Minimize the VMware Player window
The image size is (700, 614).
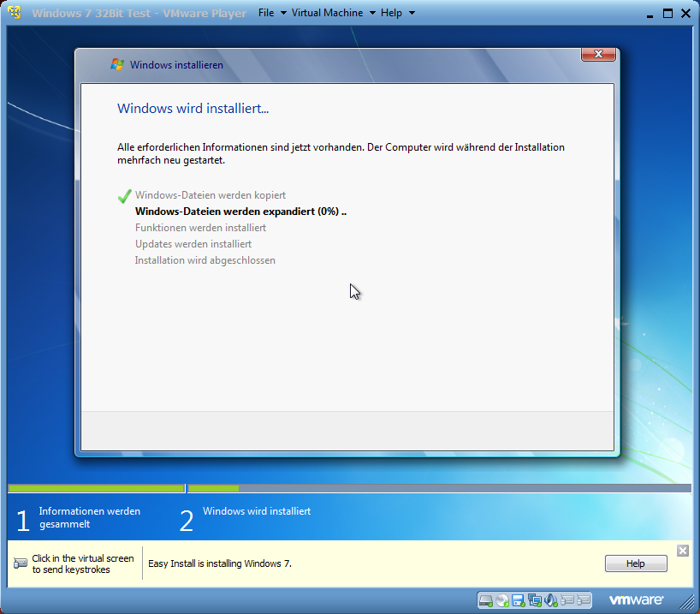coord(650,15)
